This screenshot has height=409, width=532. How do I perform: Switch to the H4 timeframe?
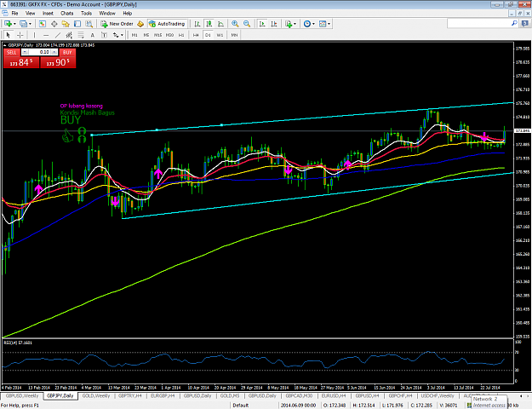196,35
